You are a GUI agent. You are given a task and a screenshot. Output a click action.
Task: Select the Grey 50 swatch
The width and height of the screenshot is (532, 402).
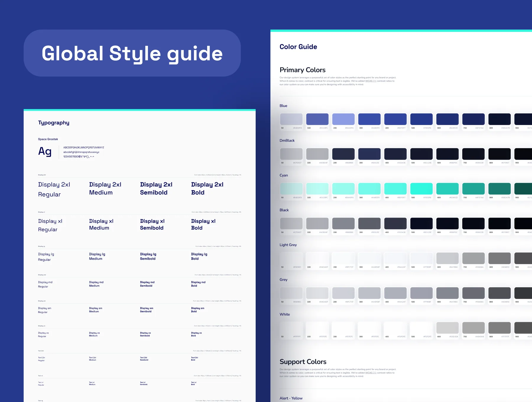tap(291, 293)
